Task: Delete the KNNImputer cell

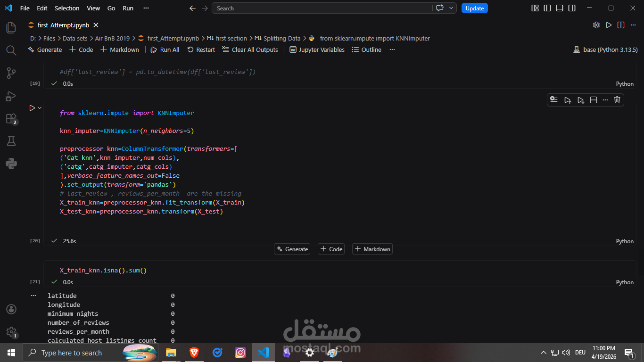Action: (x=617, y=99)
